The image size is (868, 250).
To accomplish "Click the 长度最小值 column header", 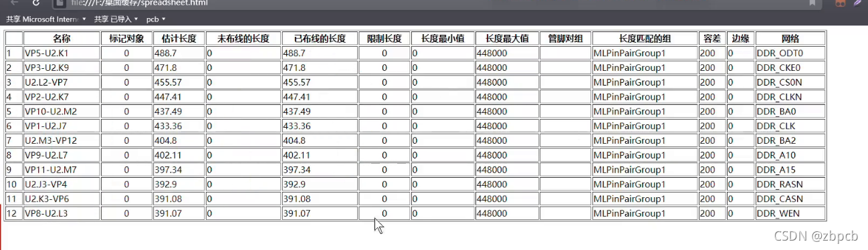I will click(x=442, y=39).
